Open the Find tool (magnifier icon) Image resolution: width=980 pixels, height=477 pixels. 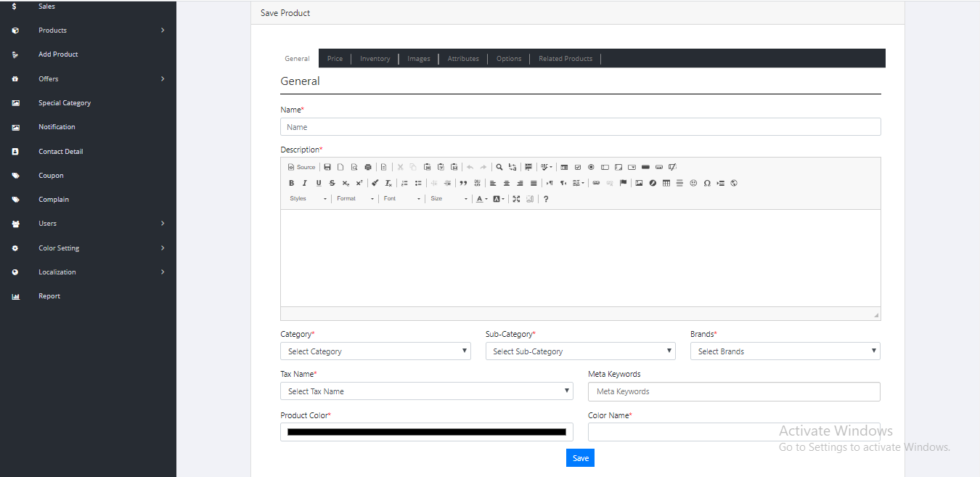pyautogui.click(x=499, y=167)
